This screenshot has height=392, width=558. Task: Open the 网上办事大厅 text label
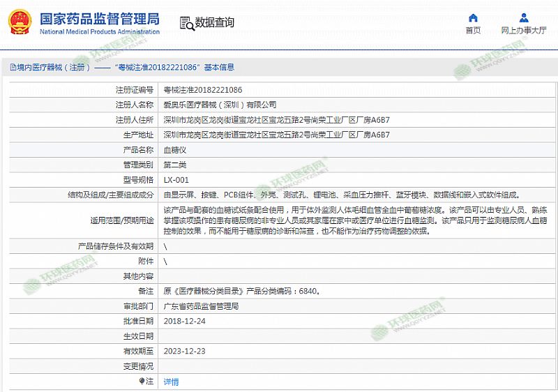pyautogui.click(x=523, y=31)
